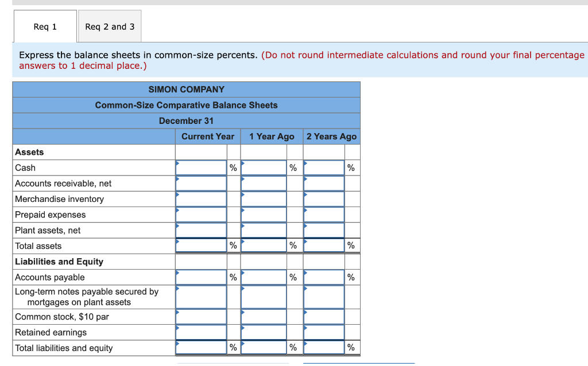Screen dimensions: 588x366
Task: Select Prepaid expenses 2 Years Ago field
Action: 324,215
